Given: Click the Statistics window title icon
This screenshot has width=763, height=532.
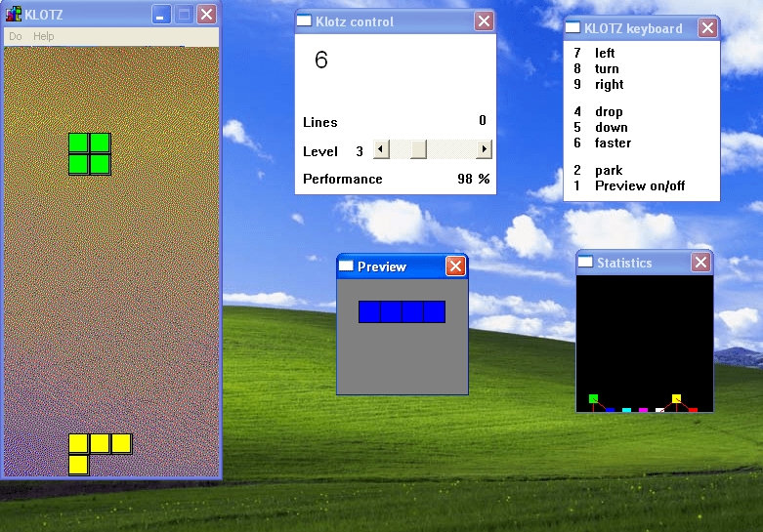Looking at the screenshot, I should 585,263.
